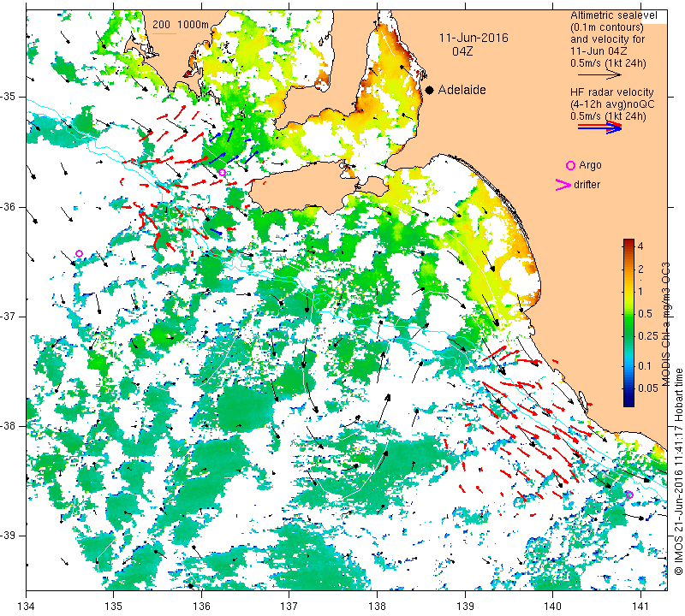The width and height of the screenshot is (685, 616).
Task: Click the '(4-12h avg)noQC' legend text
Action: 612,104
